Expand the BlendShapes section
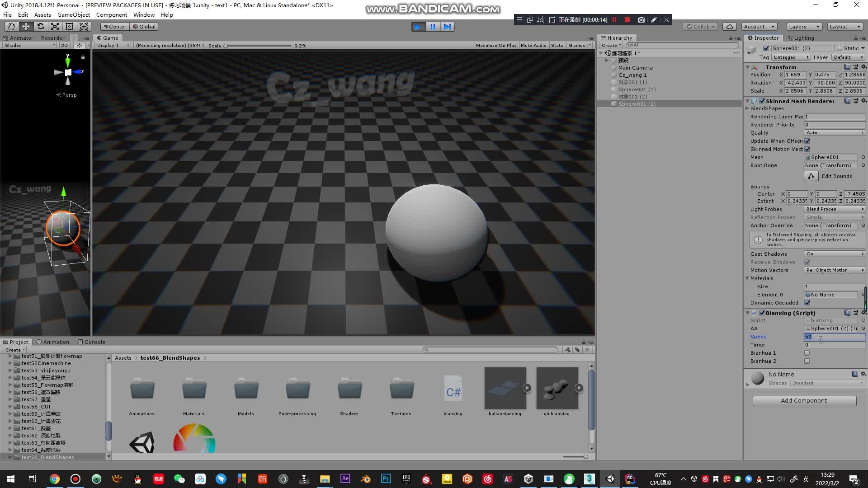Screen dimensions: 868x488 [x=747, y=108]
